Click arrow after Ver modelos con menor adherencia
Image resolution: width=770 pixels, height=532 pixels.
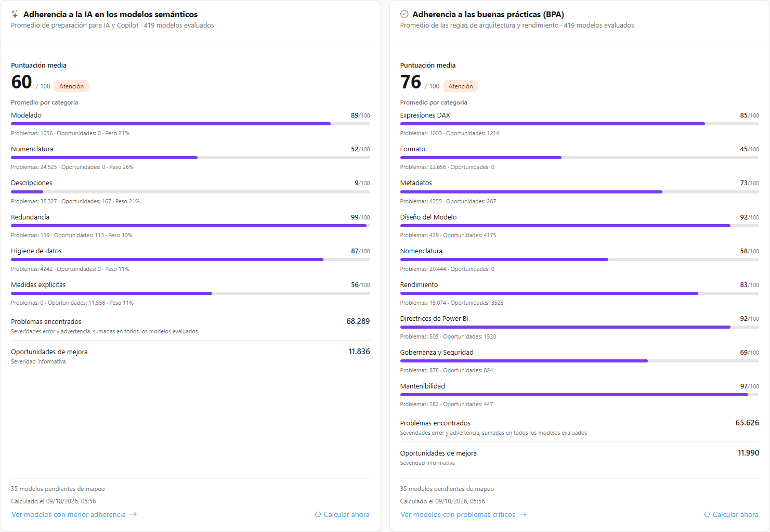coord(134,514)
